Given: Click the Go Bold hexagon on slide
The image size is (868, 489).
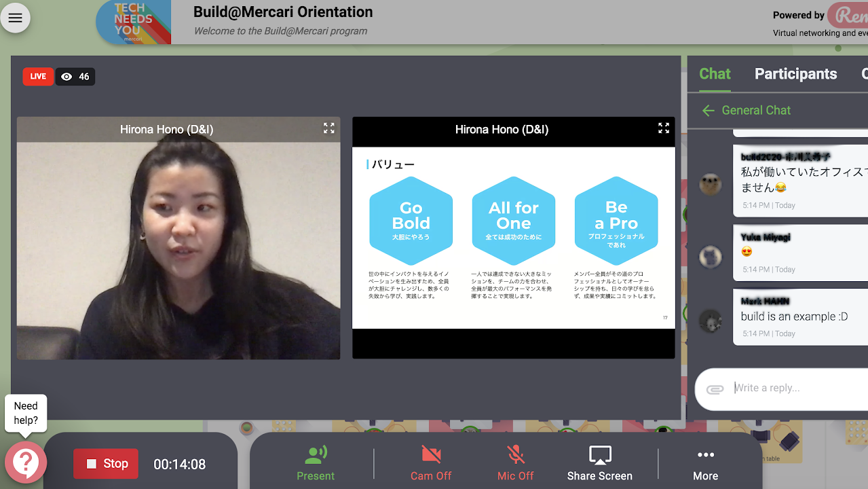Looking at the screenshot, I should (x=411, y=221).
